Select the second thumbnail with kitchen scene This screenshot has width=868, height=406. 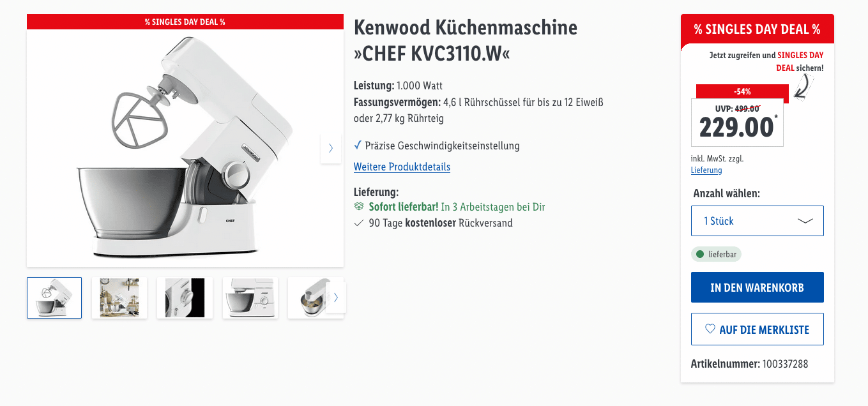[119, 297]
